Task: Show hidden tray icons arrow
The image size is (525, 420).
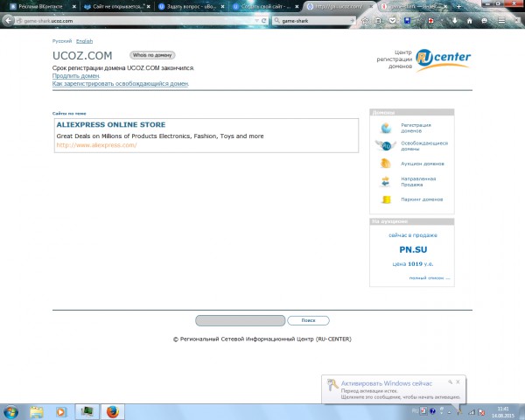Action: click(x=450, y=411)
